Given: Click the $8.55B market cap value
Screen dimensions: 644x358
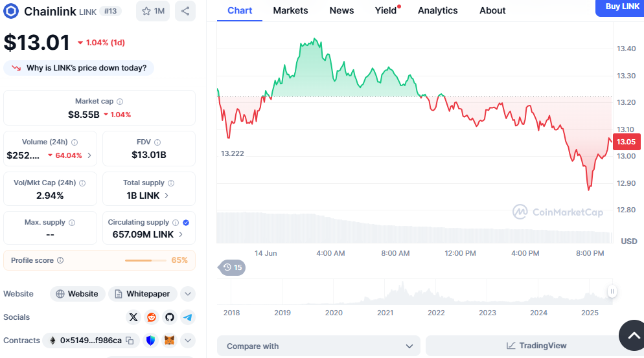Looking at the screenshot, I should click(84, 115).
